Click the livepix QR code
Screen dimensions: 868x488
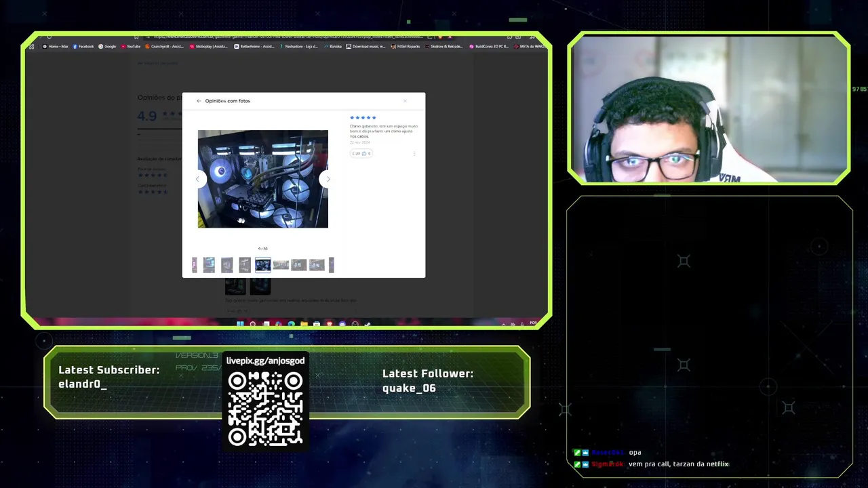click(x=265, y=409)
